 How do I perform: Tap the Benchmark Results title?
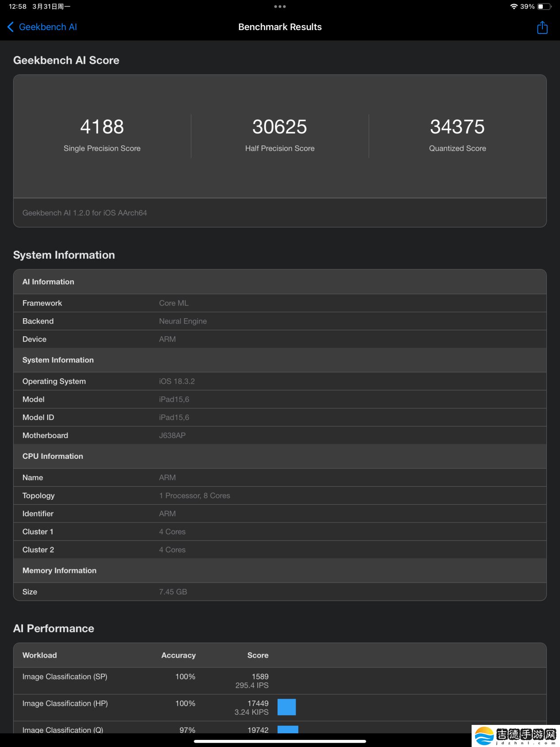(280, 27)
